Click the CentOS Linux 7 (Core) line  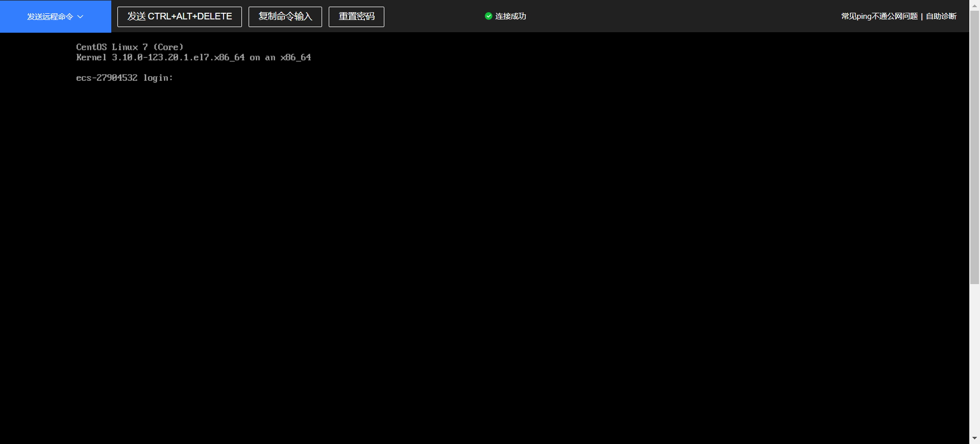coord(130,47)
